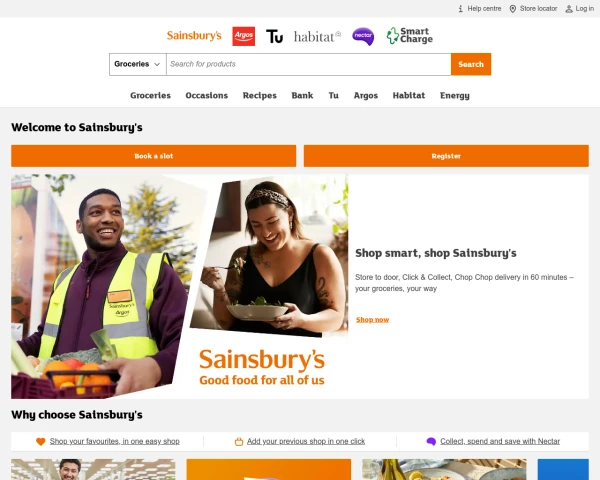Click the orange Search button
The width and height of the screenshot is (600, 480).
[x=471, y=64]
